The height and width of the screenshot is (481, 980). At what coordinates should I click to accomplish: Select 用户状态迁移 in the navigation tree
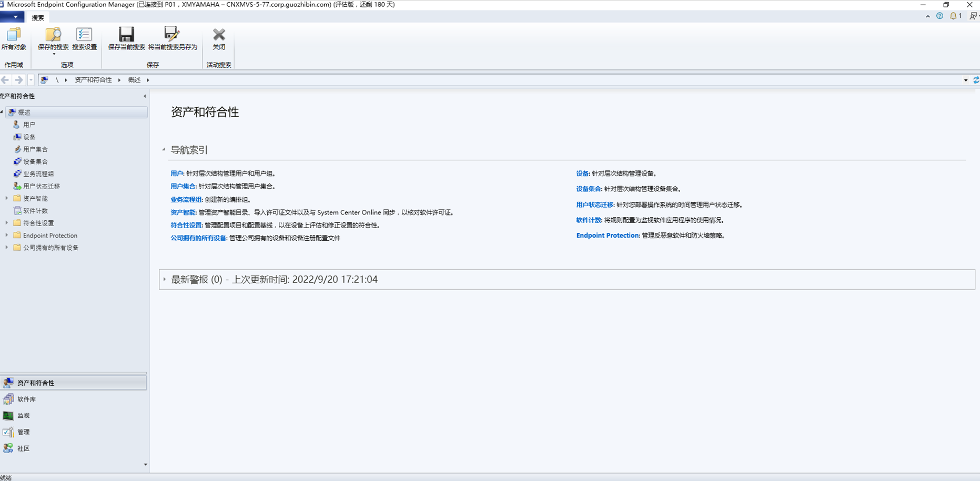42,186
